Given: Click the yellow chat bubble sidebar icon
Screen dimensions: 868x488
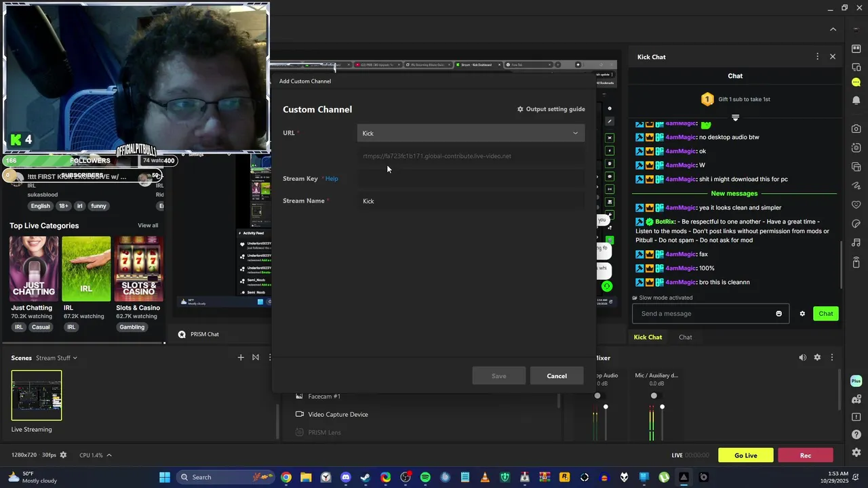Looking at the screenshot, I should [856, 82].
